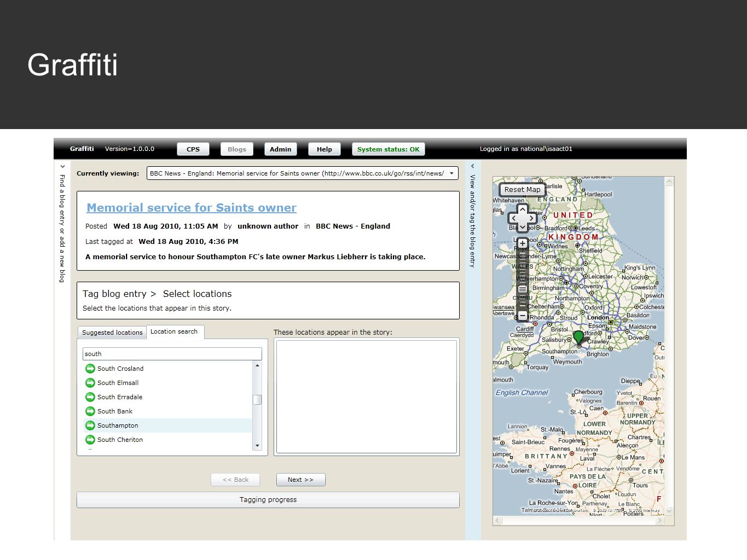
Task: Open Memorial service for Saints owner link
Action: 192,208
